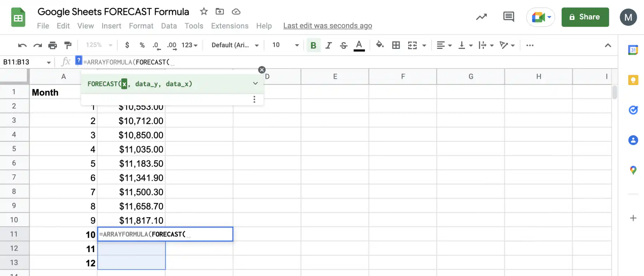Activate the paint format roller

tap(68, 45)
